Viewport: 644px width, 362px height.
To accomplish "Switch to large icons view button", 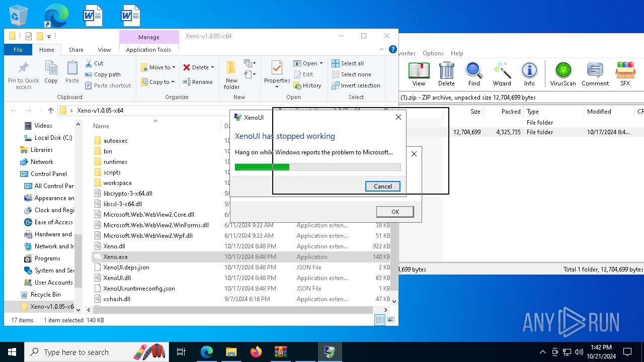I will 390,320.
